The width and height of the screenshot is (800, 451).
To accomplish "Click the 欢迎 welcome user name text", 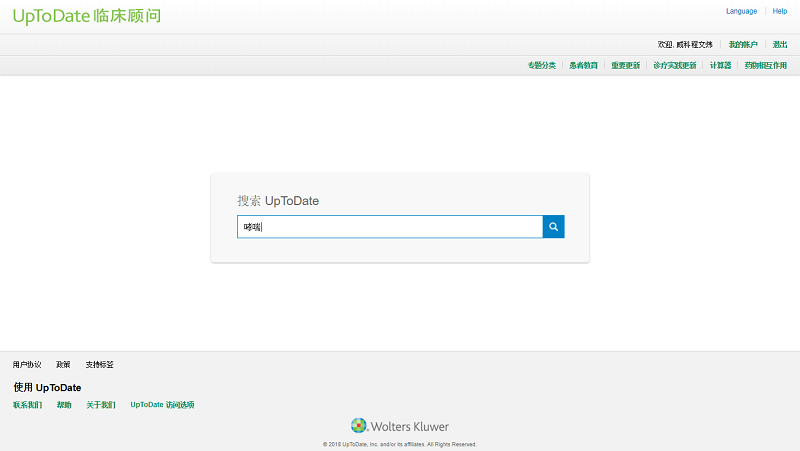I will coord(685,45).
